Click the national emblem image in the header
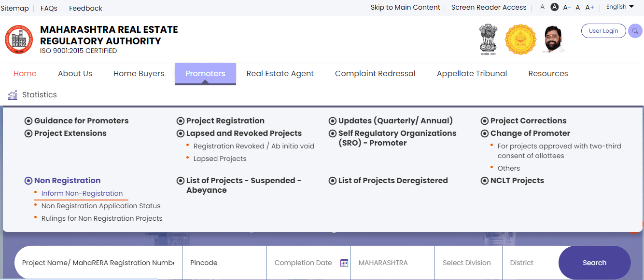The height and width of the screenshot is (280, 644). coord(488,39)
